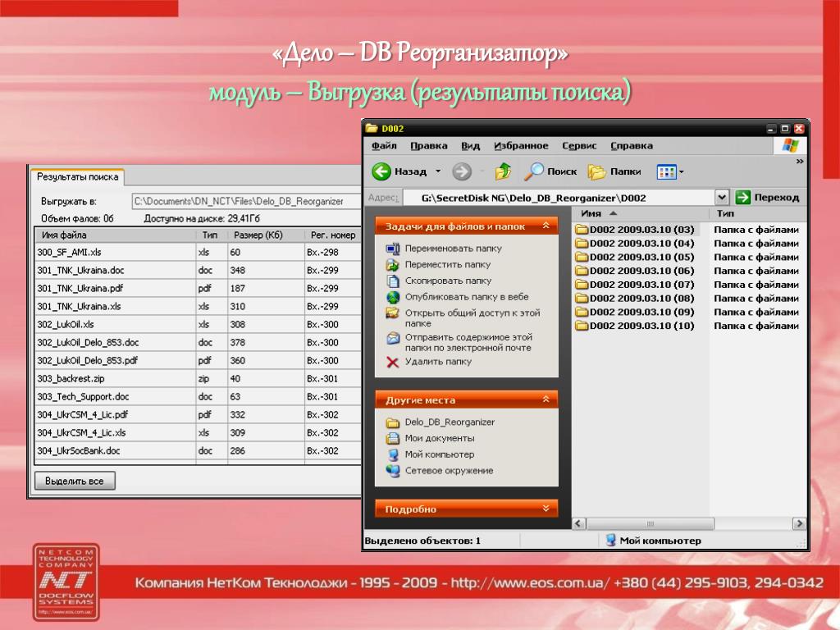840x630 pixels.
Task: Click the horizontal scrollbar thumb
Action: click(650, 523)
